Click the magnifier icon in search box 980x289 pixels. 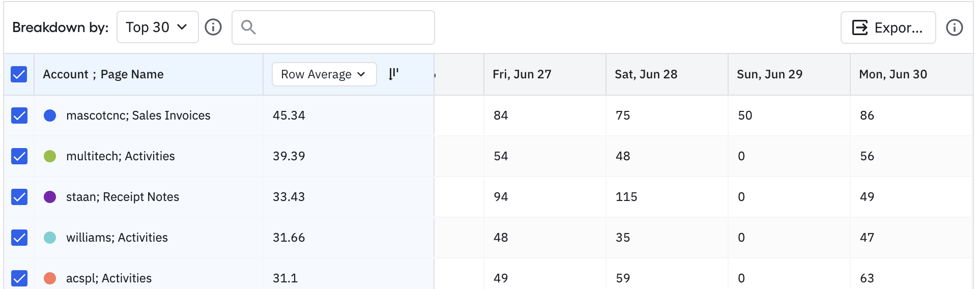click(x=248, y=27)
